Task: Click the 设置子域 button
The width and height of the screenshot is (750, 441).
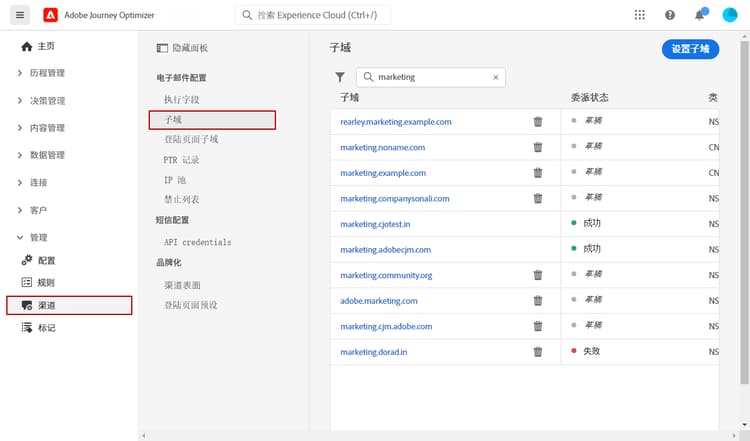Action: [690, 49]
